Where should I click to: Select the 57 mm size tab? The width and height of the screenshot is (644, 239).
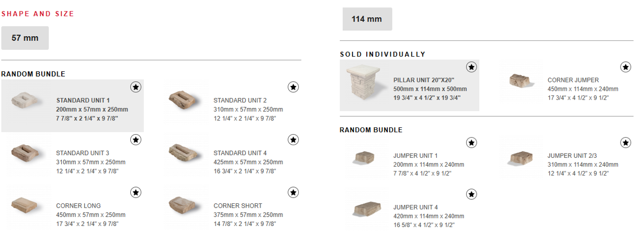click(x=25, y=38)
